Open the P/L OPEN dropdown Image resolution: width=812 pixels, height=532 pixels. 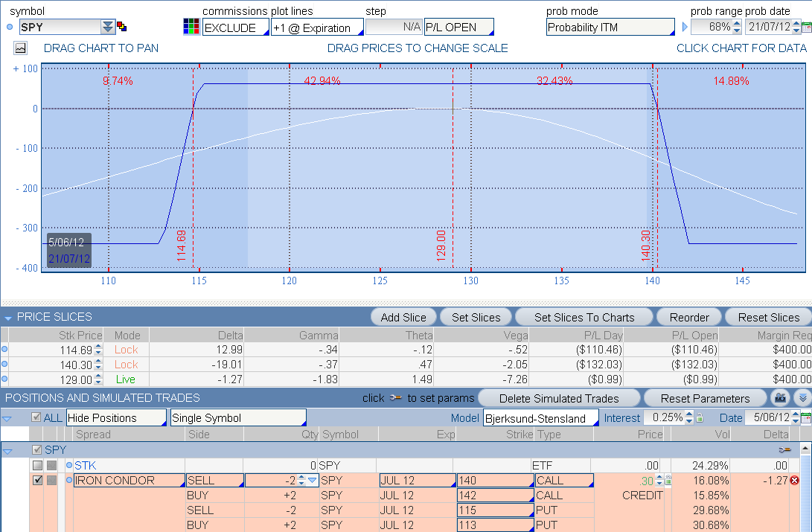pos(458,27)
